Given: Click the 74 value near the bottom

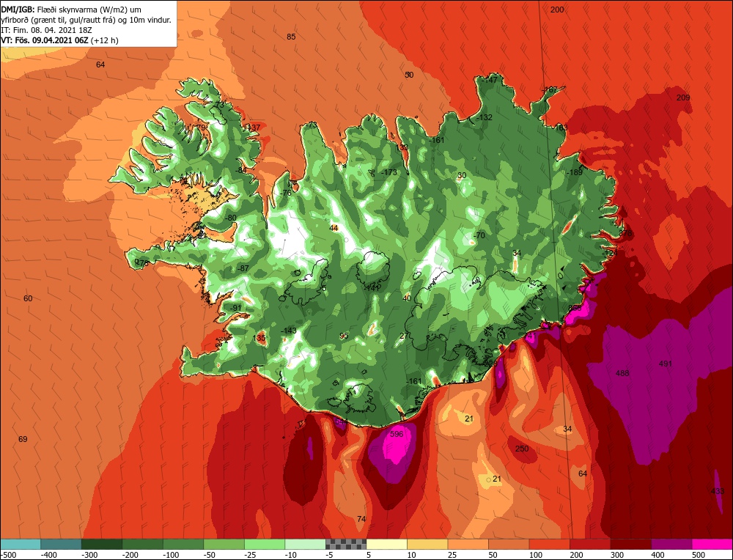Looking at the screenshot, I should 361,519.
